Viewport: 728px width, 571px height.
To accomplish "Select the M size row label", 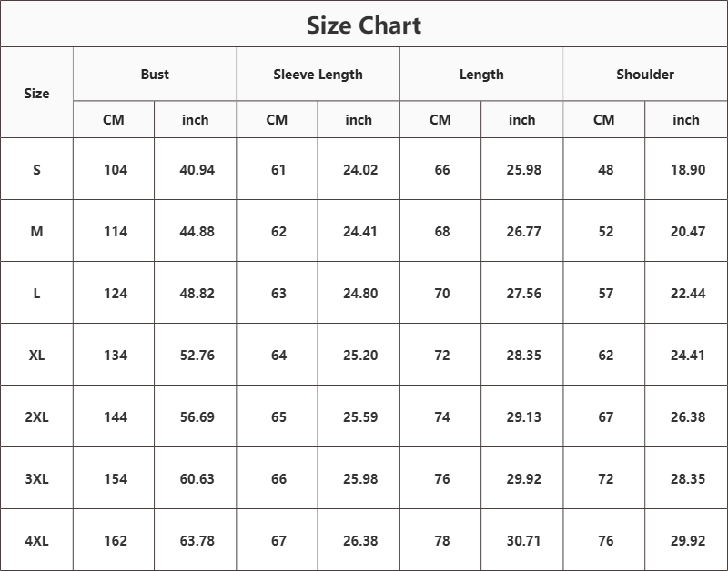I will 36,231.
